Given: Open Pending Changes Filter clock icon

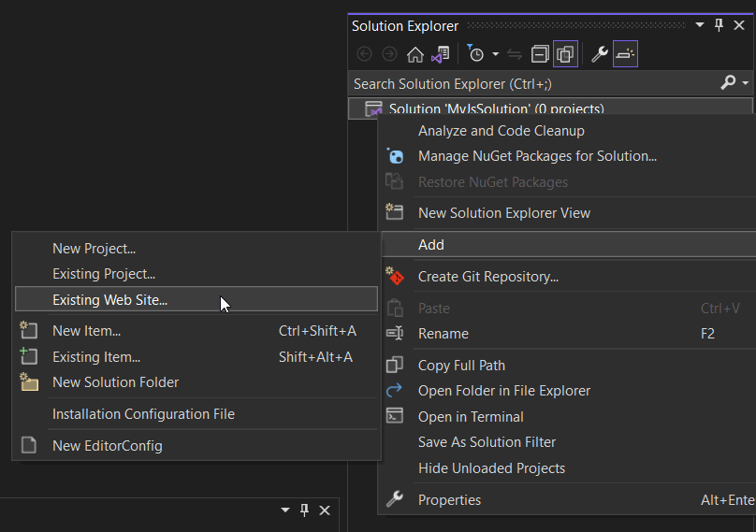Looking at the screenshot, I should [x=475, y=53].
